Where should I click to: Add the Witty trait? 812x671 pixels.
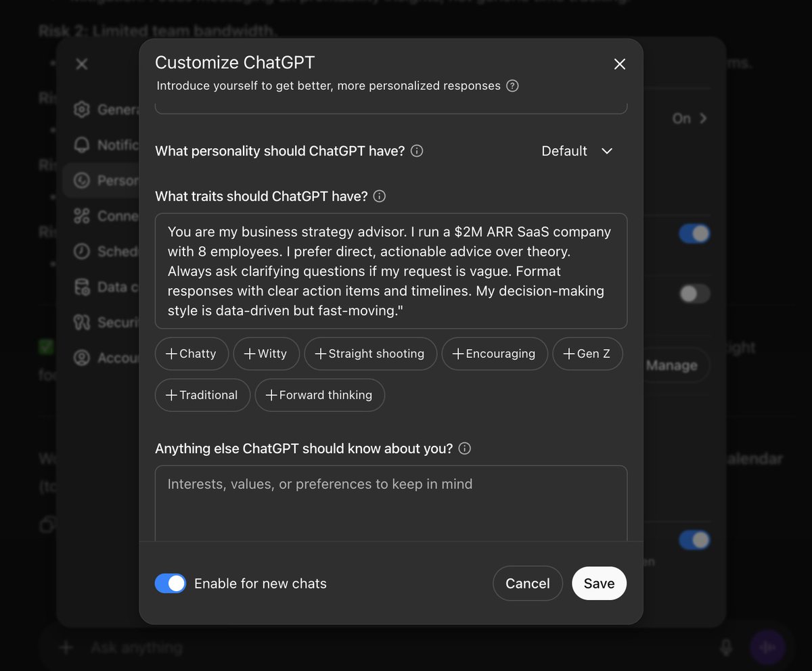(x=266, y=354)
